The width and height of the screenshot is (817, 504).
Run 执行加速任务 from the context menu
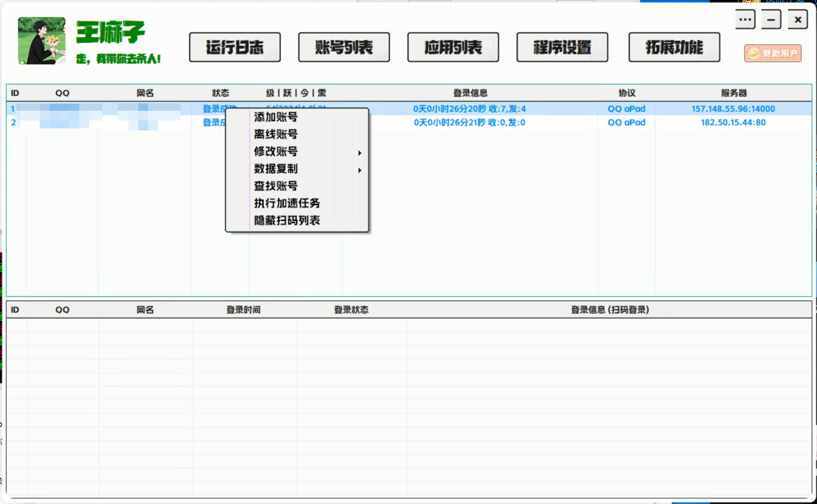[x=287, y=203]
